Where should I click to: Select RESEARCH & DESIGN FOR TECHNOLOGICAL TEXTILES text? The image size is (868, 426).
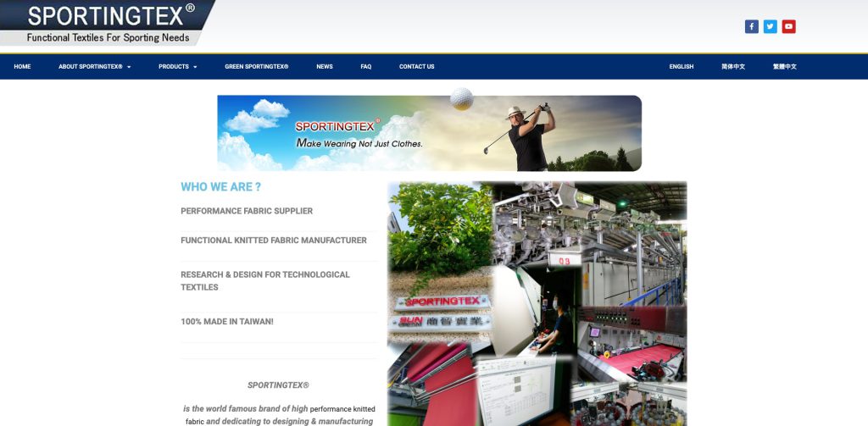point(265,280)
